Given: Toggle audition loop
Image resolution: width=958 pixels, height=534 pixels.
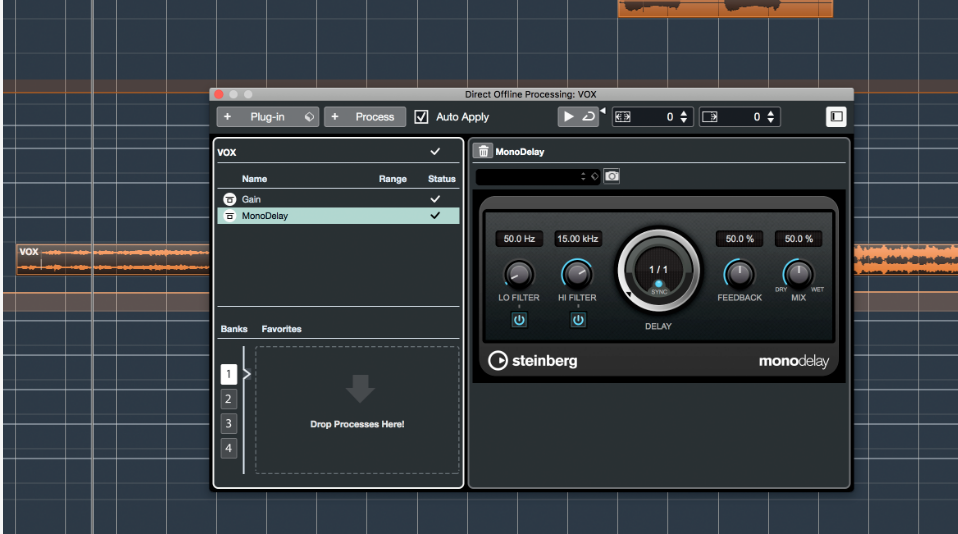Looking at the screenshot, I should pyautogui.click(x=588, y=117).
